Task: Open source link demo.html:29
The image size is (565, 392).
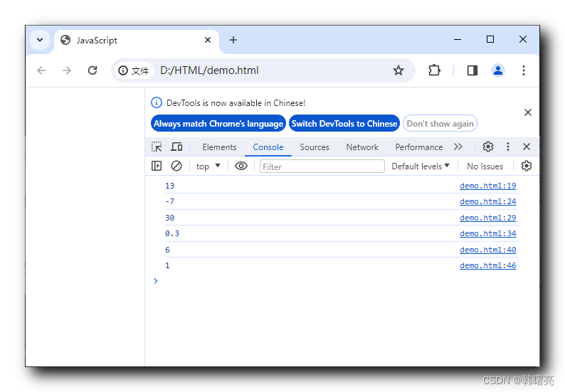Action: pos(487,218)
